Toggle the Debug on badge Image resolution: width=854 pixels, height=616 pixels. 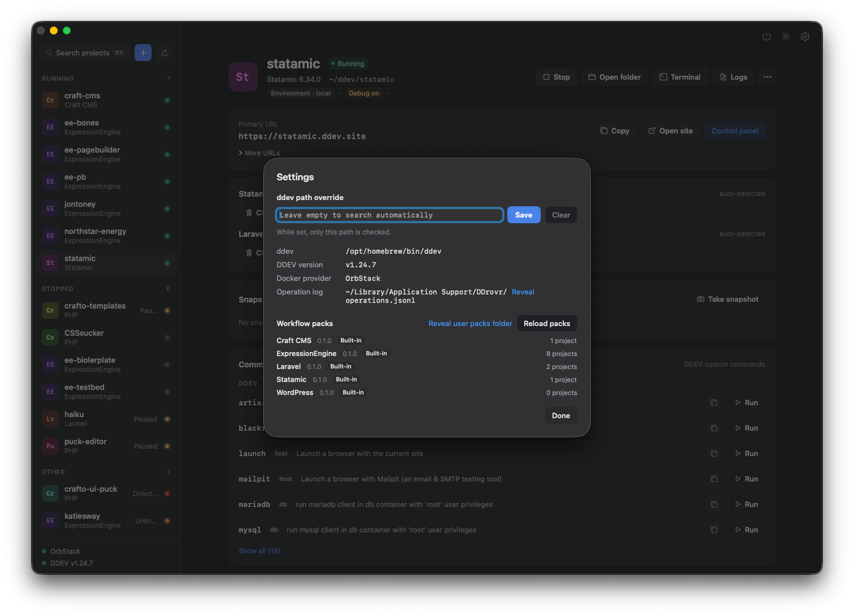click(364, 93)
